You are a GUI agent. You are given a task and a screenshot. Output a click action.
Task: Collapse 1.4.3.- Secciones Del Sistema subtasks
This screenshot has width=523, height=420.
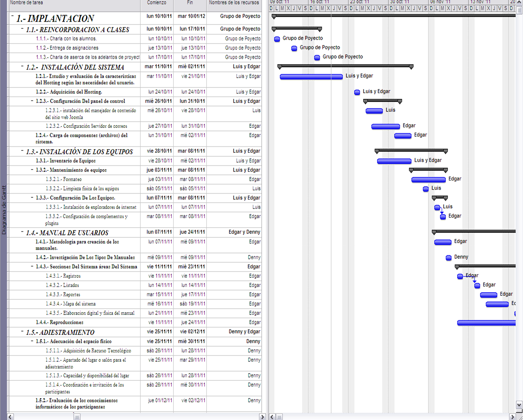32,266
